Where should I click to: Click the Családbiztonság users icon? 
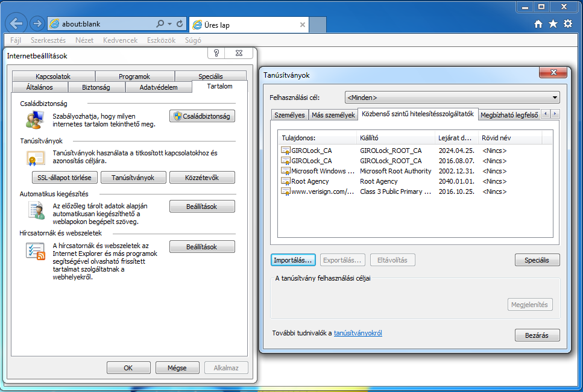34,120
